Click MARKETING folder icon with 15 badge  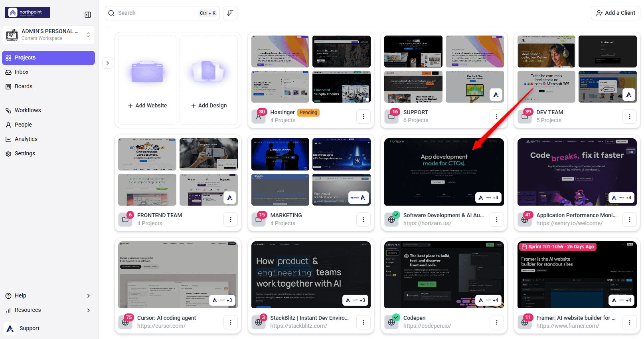click(259, 220)
